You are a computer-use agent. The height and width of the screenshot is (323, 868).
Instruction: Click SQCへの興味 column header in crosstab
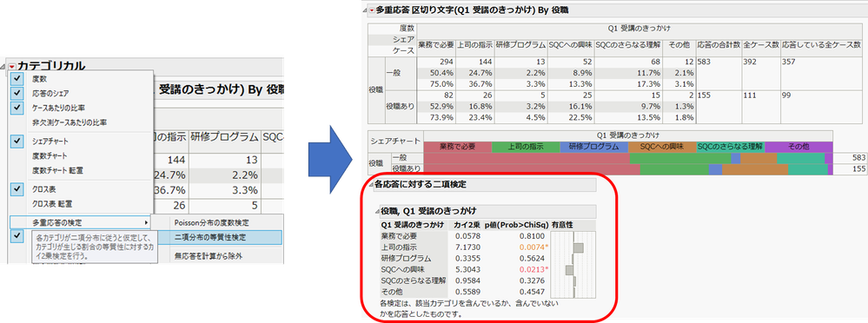(570, 44)
